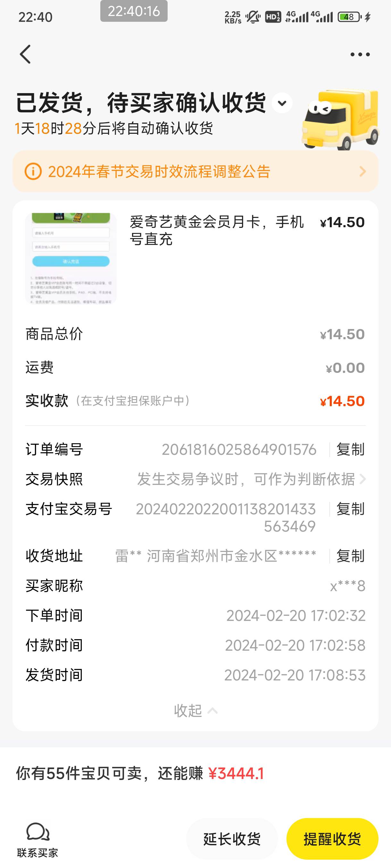The height and width of the screenshot is (868, 391).
Task: Collapse order details with 收起
Action: point(195,711)
